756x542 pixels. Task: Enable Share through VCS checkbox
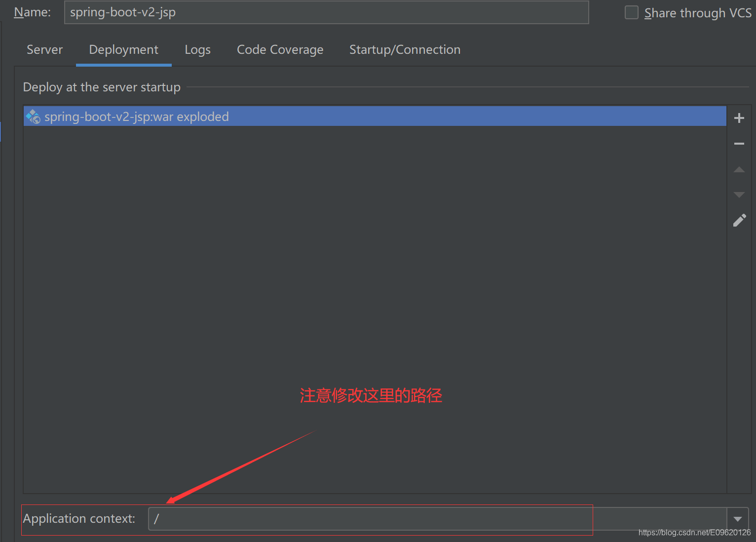632,12
